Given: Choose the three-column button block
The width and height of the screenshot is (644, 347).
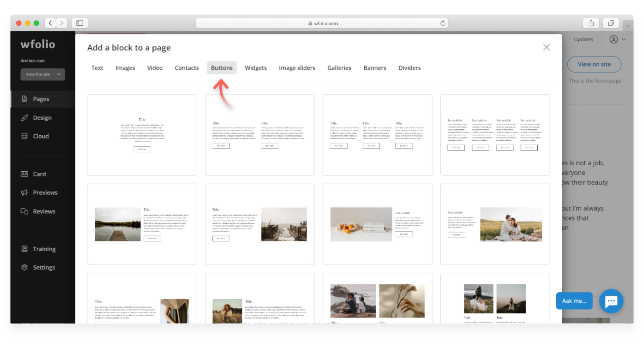Looking at the screenshot, I should click(x=377, y=135).
